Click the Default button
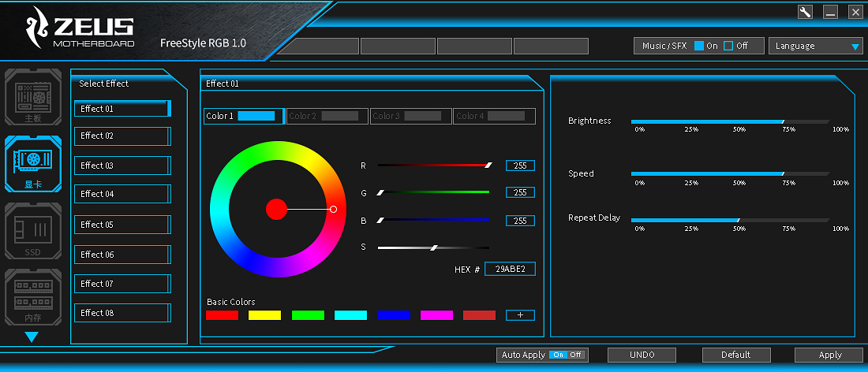The height and width of the screenshot is (372, 868). (735, 355)
